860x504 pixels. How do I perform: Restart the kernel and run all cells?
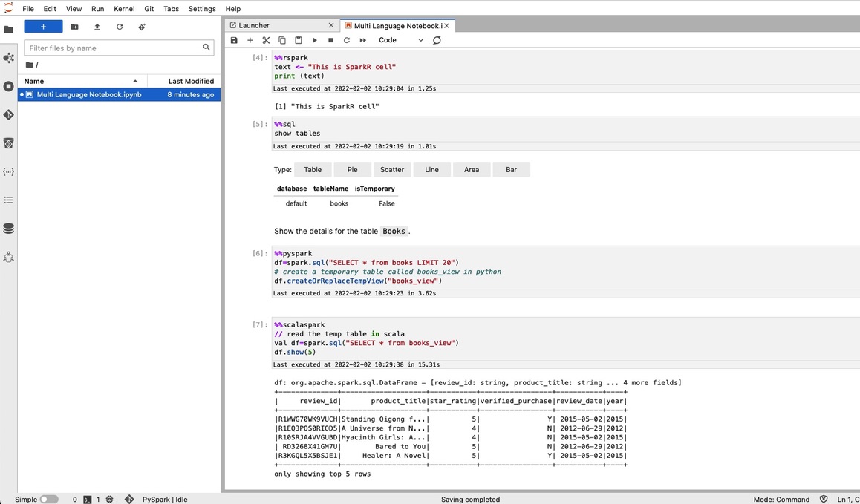(x=362, y=40)
